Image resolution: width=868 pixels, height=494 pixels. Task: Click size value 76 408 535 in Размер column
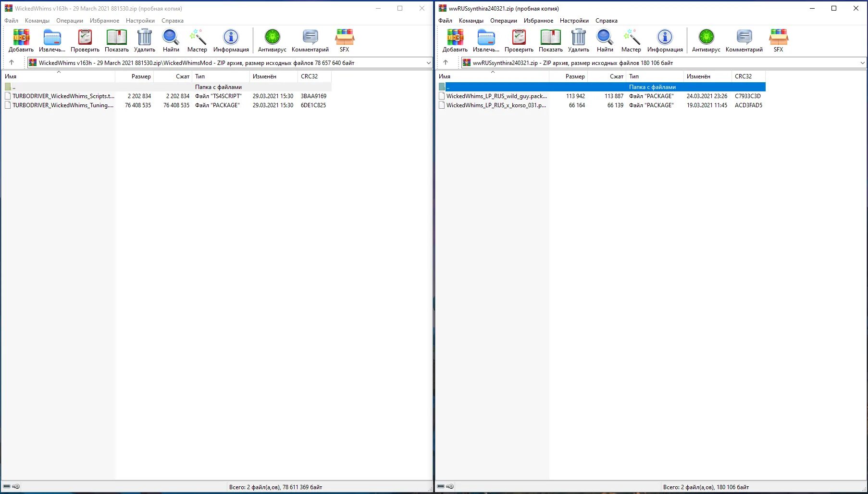coord(138,105)
